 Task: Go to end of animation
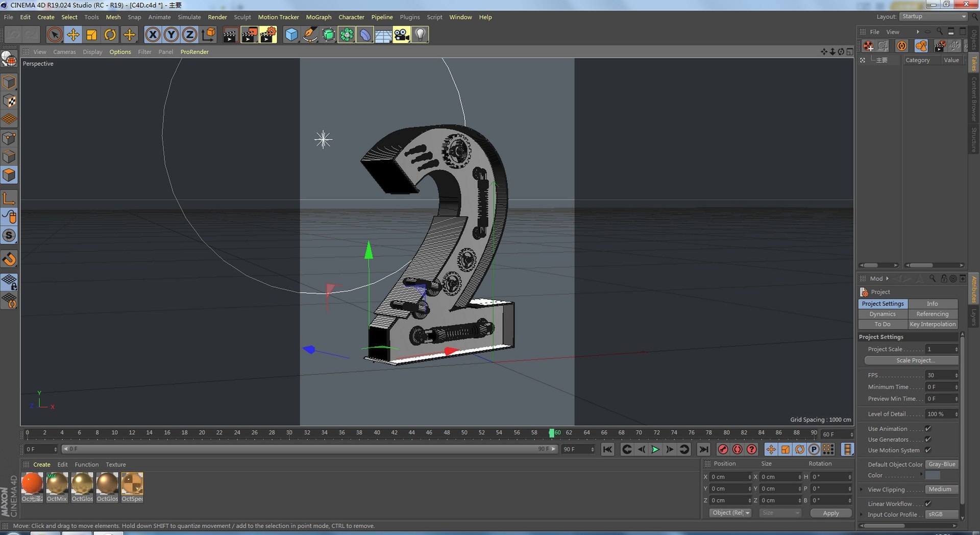tap(703, 449)
